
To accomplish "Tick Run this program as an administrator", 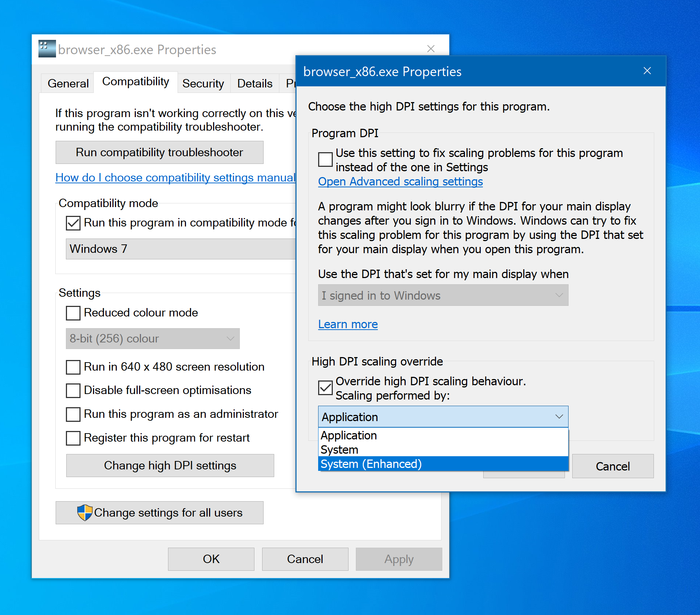I will pos(73,414).
